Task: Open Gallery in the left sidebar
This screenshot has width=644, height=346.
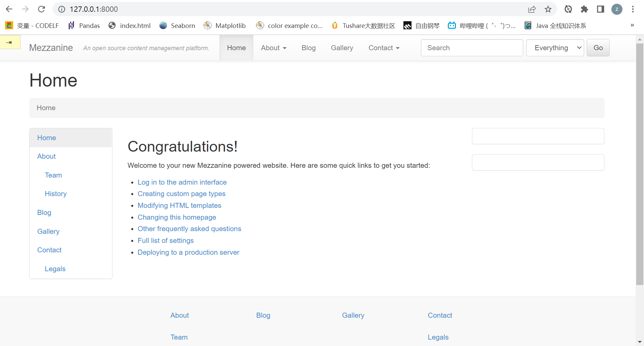Action: coord(71,231)
